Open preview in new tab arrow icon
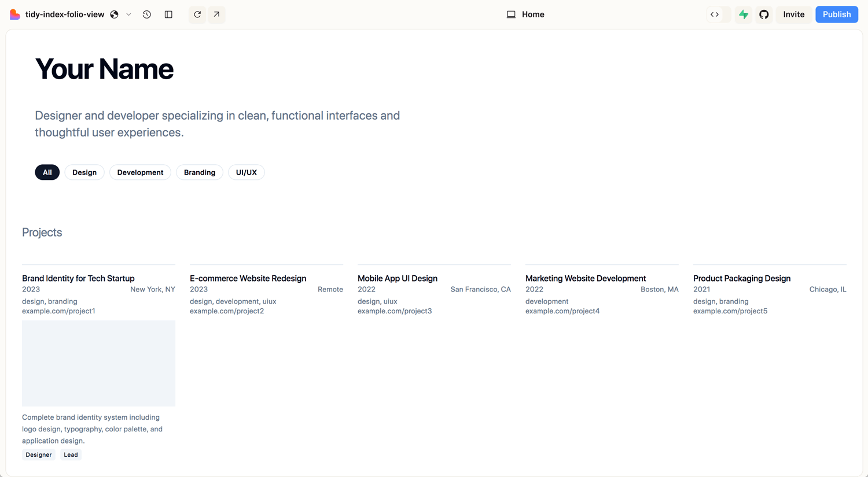 coord(216,14)
